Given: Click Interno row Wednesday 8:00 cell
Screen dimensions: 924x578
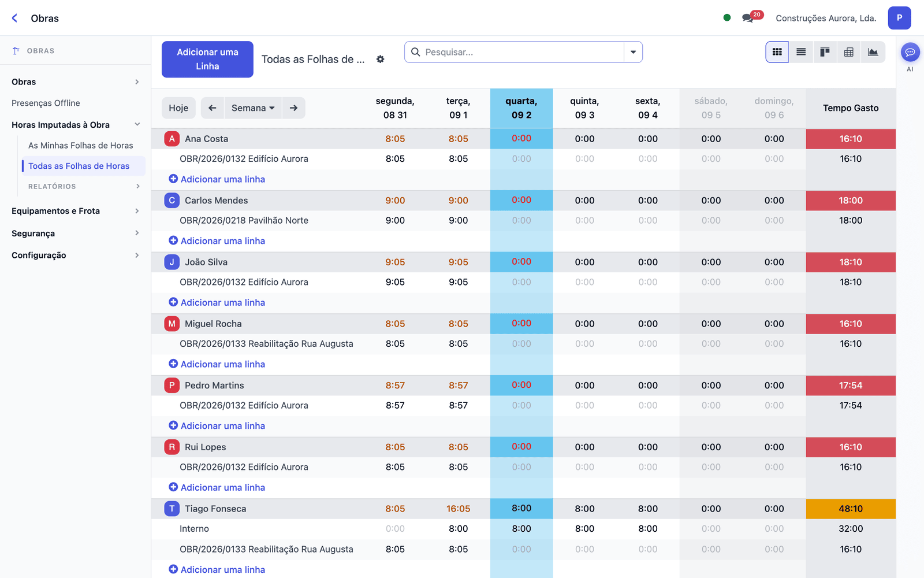Looking at the screenshot, I should [x=521, y=529].
